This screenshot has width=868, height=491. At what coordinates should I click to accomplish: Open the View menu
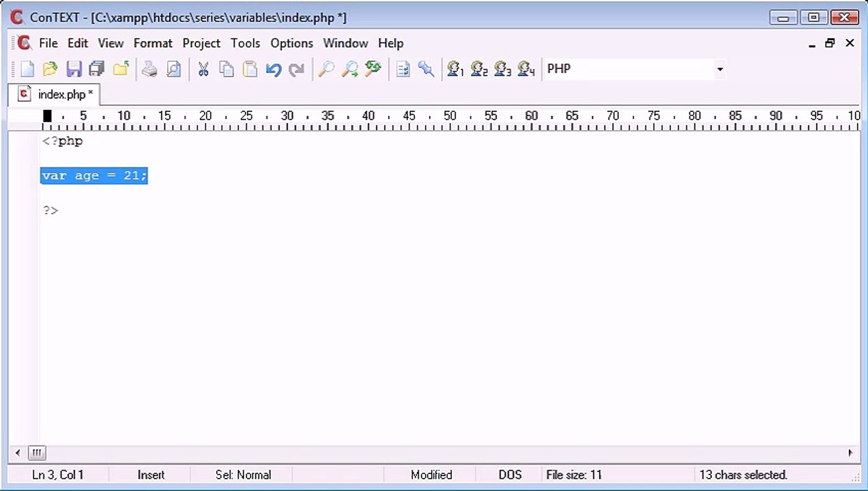(x=111, y=43)
